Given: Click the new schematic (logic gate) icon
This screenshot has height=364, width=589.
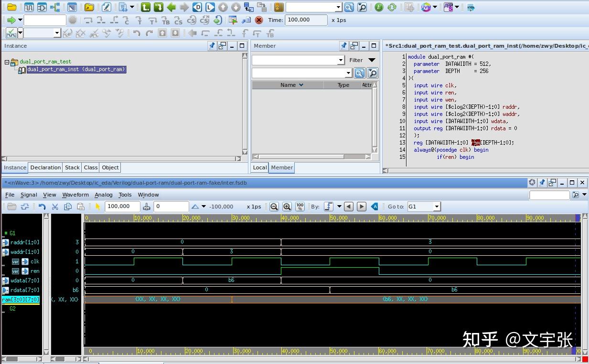Looking at the screenshot, I should point(42,7).
